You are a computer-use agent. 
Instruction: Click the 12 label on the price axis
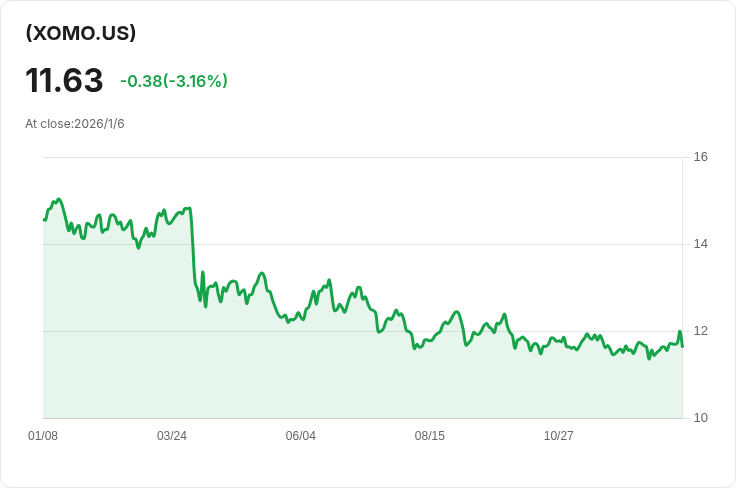tap(700, 331)
